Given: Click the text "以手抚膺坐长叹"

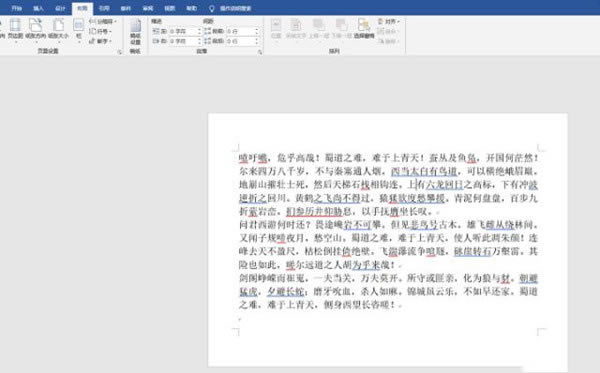Looking at the screenshot, I should click(x=396, y=211).
